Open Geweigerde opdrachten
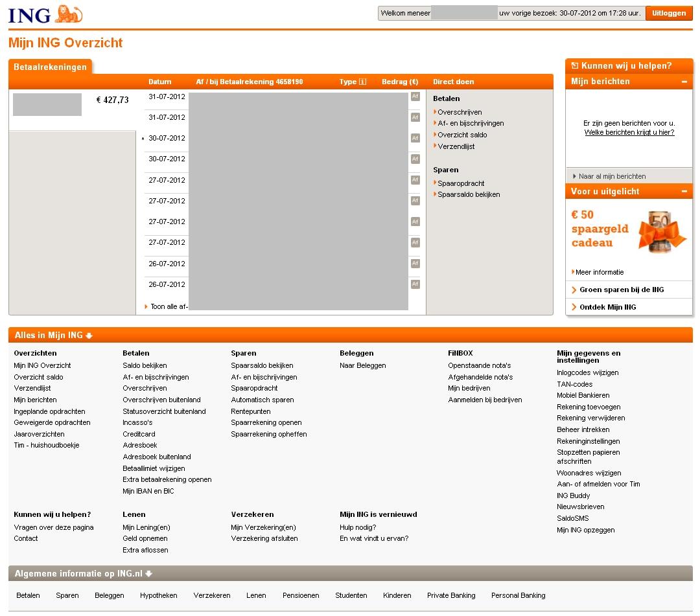 coord(52,422)
